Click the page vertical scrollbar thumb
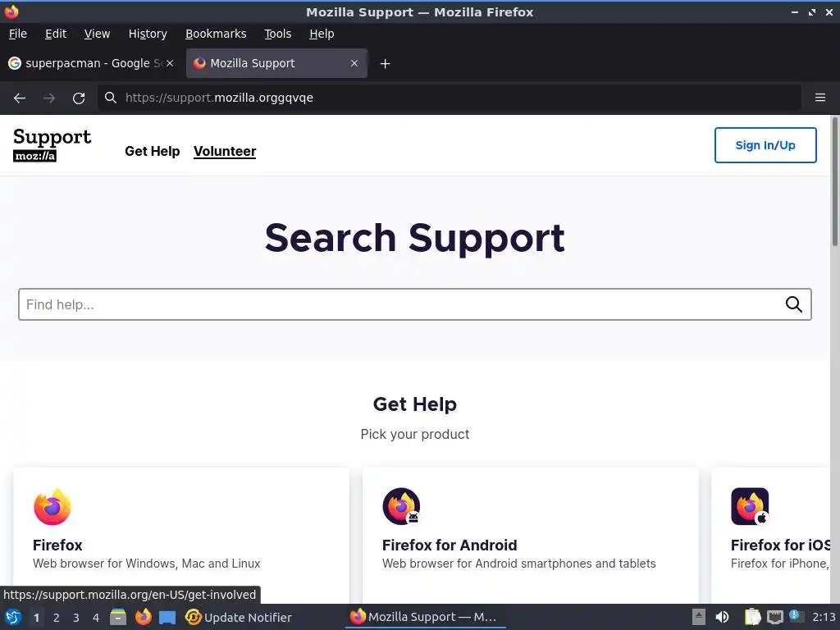840x630 pixels. pos(834,182)
